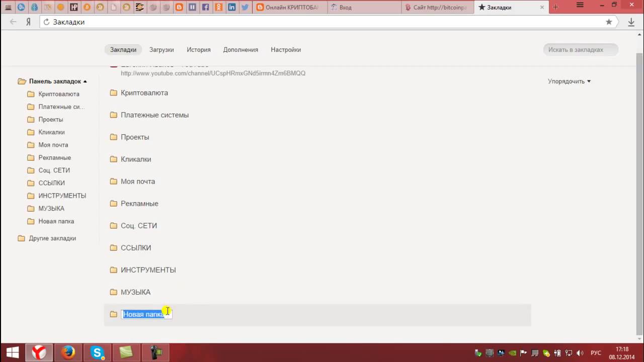Screen dimensions: 644x362
Task: Click the Action Center flag icon
Action: 524,353
